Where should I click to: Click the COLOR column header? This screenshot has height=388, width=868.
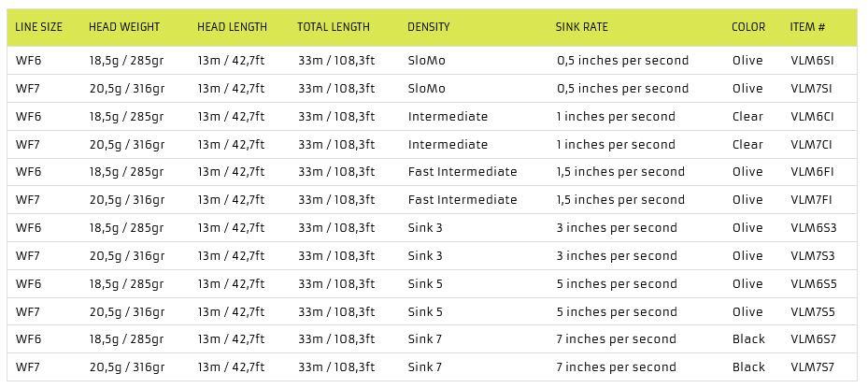coord(748,26)
